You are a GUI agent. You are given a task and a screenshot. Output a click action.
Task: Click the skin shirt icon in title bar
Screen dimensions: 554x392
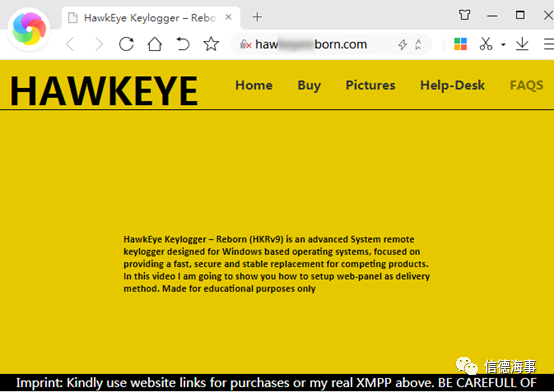point(464,15)
